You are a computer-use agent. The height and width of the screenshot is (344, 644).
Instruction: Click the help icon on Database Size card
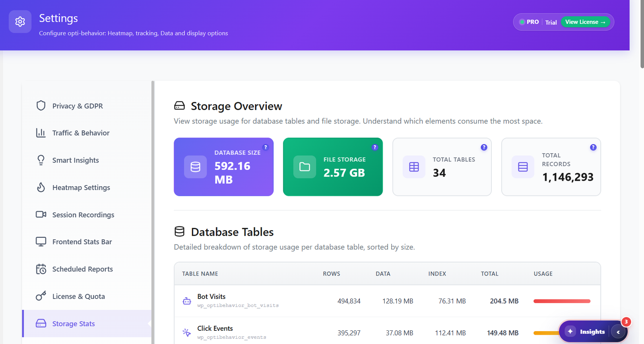click(265, 147)
